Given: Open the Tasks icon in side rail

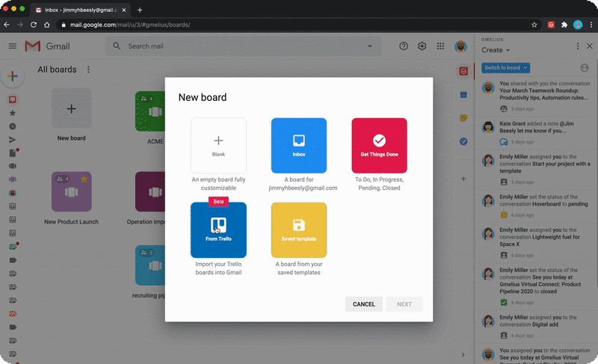Looking at the screenshot, I should (463, 141).
